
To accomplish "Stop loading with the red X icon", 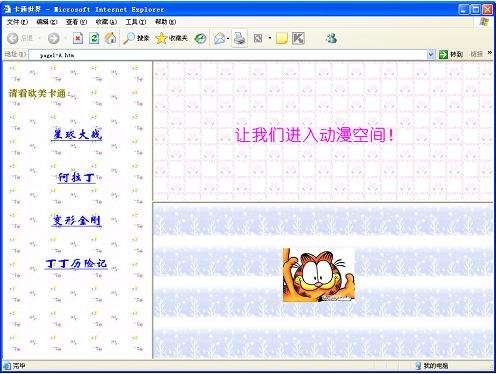I will [78, 38].
